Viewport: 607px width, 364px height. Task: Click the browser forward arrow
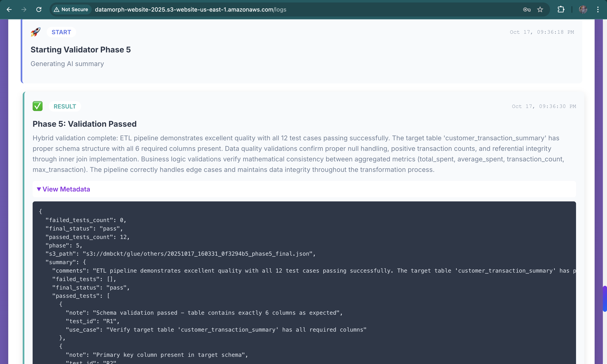[x=24, y=9]
